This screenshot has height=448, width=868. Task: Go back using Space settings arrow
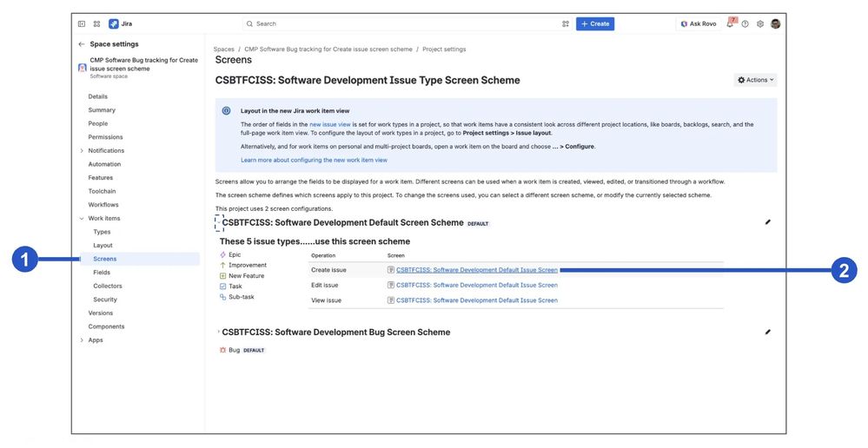tap(82, 44)
